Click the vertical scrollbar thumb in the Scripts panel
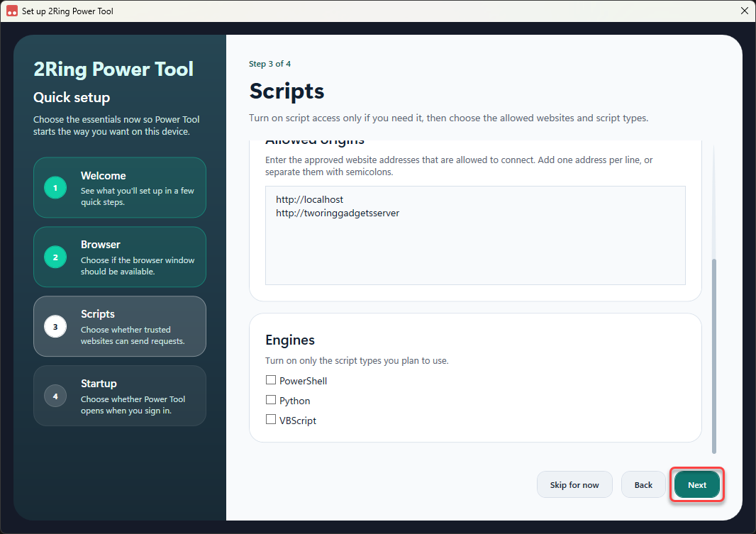The image size is (756, 534). (x=713, y=356)
